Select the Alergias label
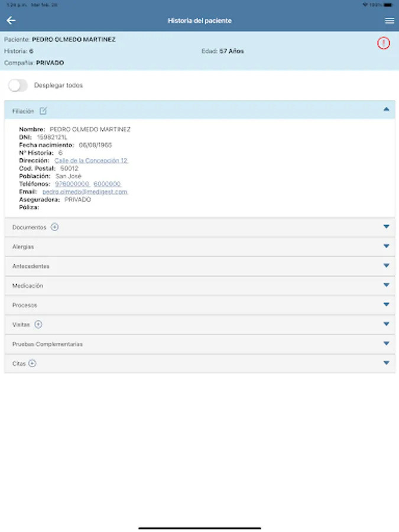 (23, 246)
